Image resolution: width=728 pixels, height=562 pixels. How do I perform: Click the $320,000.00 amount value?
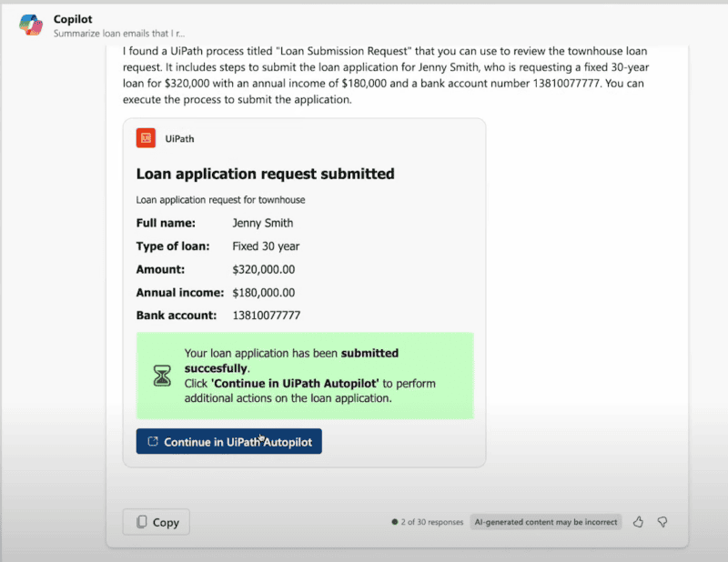pos(264,269)
